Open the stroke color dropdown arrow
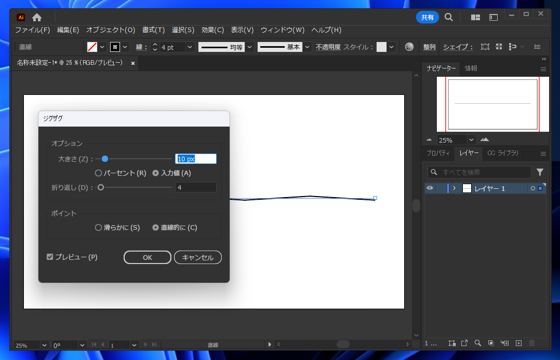Screen dimensions: 560x360 (125, 47)
